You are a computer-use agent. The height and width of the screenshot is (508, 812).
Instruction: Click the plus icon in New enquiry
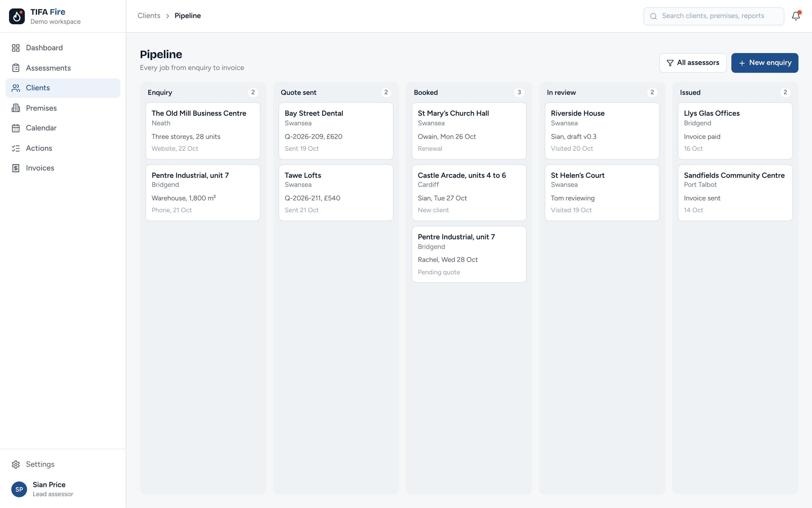pos(742,63)
